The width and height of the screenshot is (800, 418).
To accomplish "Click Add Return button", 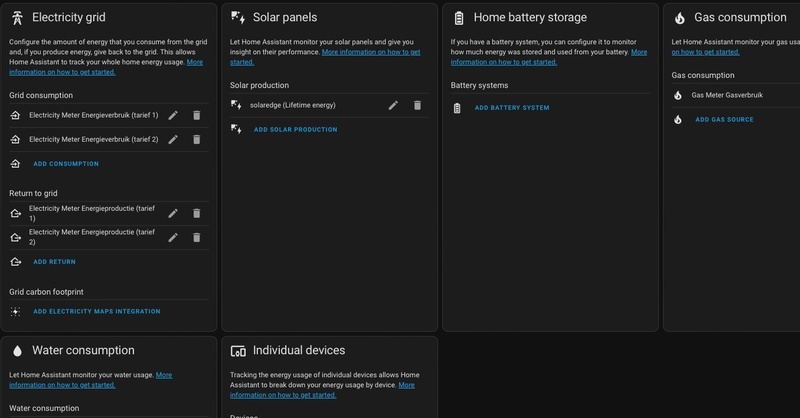I will [x=54, y=262].
